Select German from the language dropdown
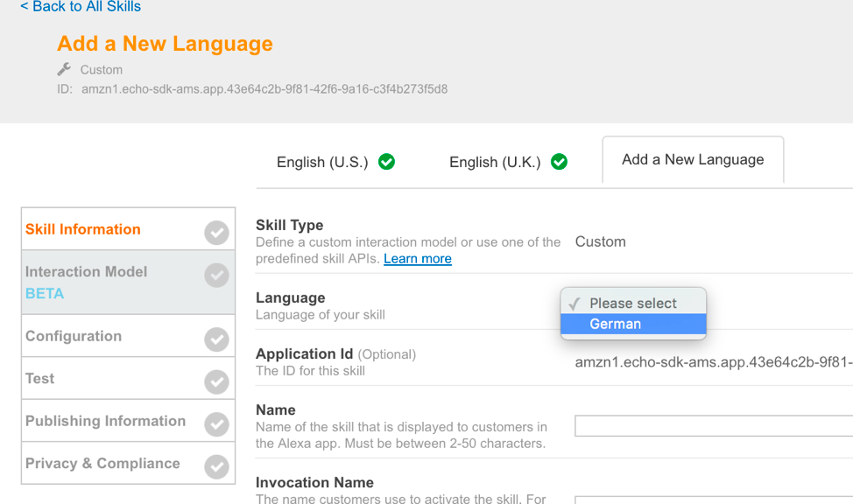This screenshot has height=504, width=853. (616, 324)
